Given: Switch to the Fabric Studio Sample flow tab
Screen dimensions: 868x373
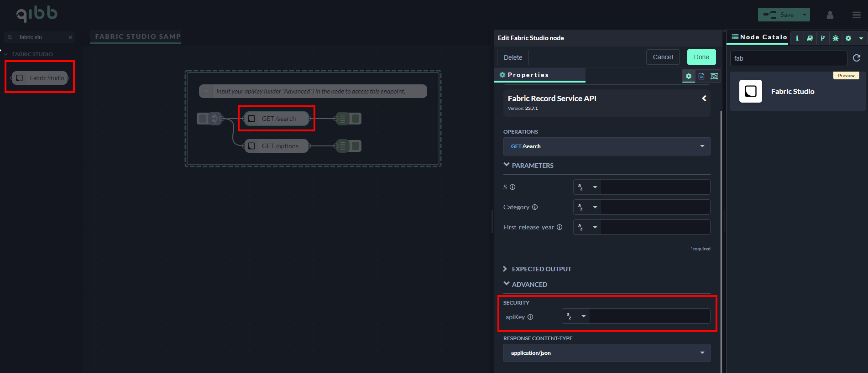Looking at the screenshot, I should [x=137, y=36].
